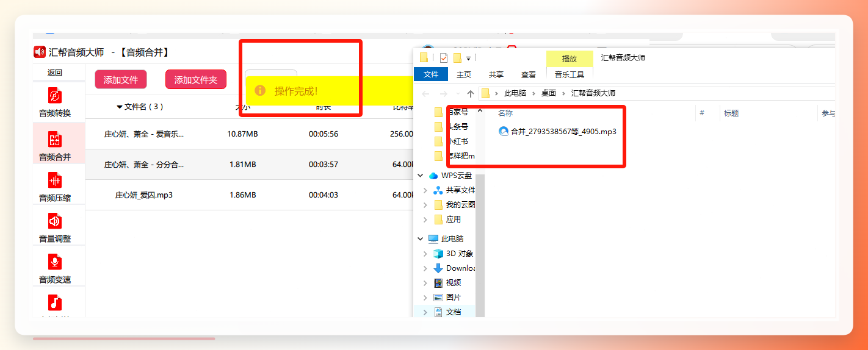Click the info icon in 操作完成 notification

pos(260,91)
